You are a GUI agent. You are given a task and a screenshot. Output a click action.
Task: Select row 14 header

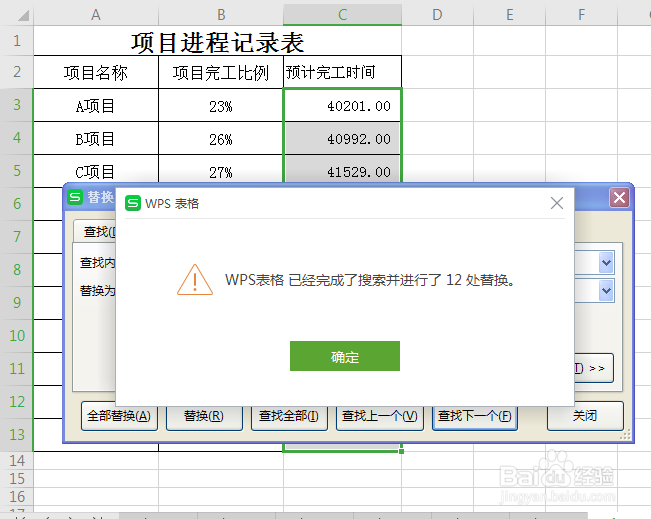tap(17, 460)
